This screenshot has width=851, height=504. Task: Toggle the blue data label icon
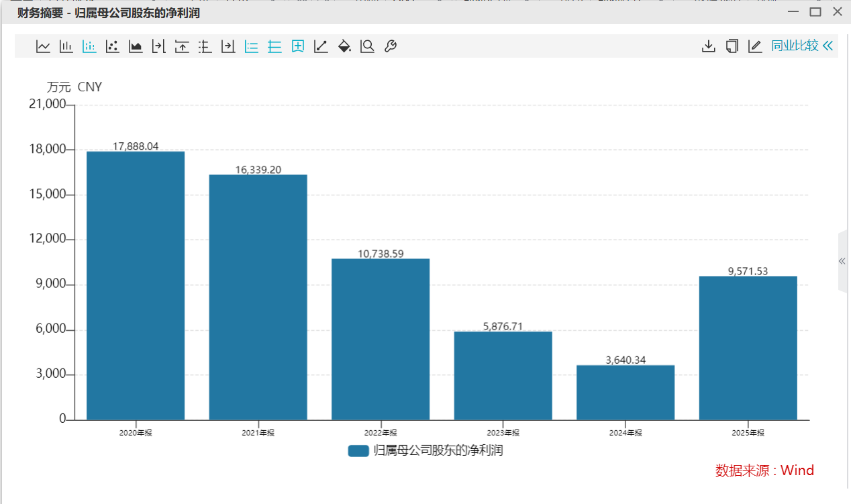click(298, 46)
